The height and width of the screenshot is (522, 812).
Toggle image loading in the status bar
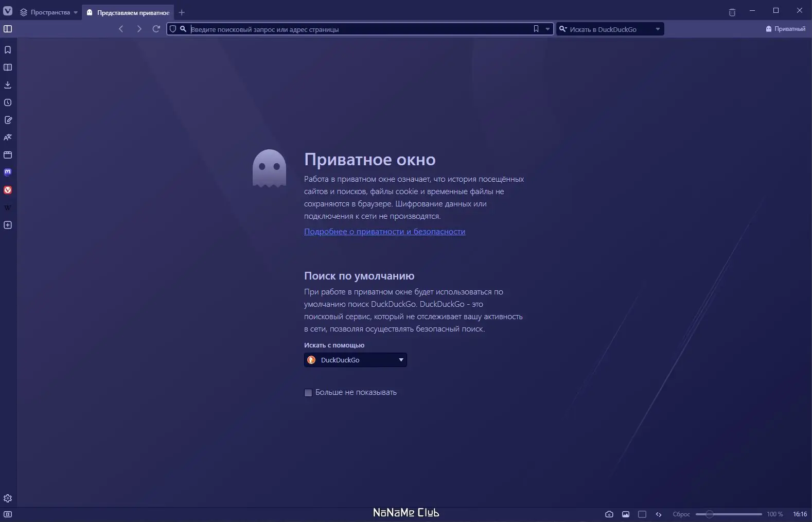click(626, 514)
